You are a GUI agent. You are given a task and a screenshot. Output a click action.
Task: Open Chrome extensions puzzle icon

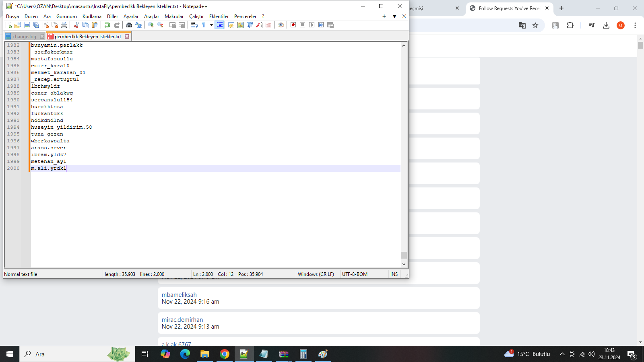click(x=570, y=25)
